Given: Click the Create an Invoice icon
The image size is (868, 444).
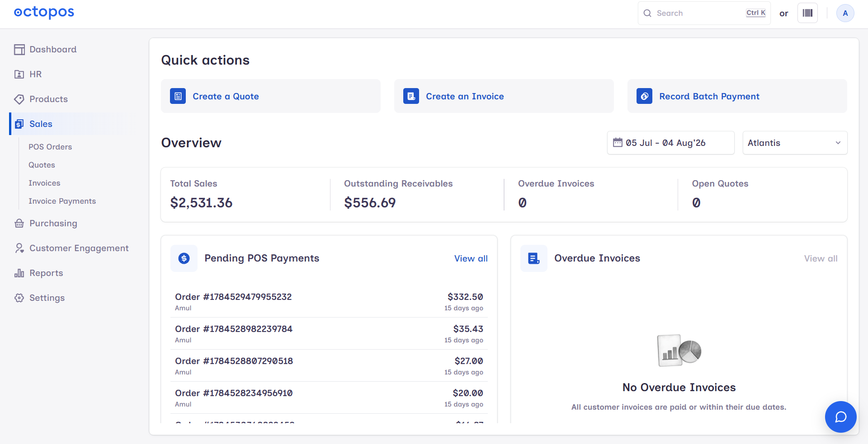Looking at the screenshot, I should [x=411, y=96].
